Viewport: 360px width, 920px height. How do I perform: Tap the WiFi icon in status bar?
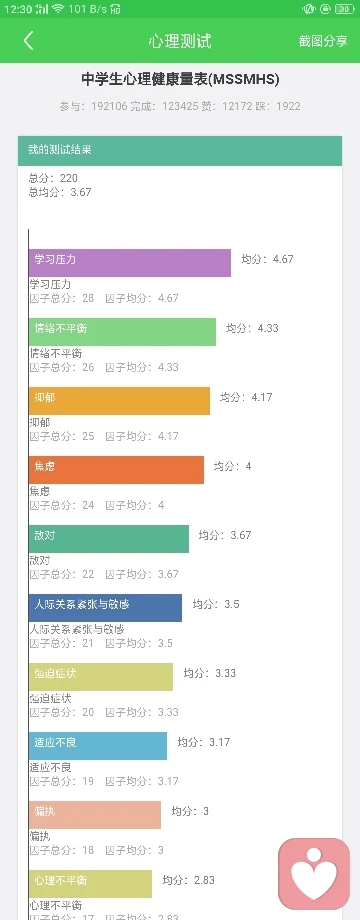click(x=57, y=8)
